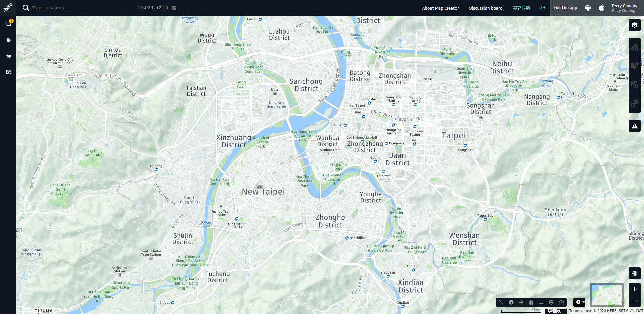
Task: Click the Get the app button
Action: [566, 8]
